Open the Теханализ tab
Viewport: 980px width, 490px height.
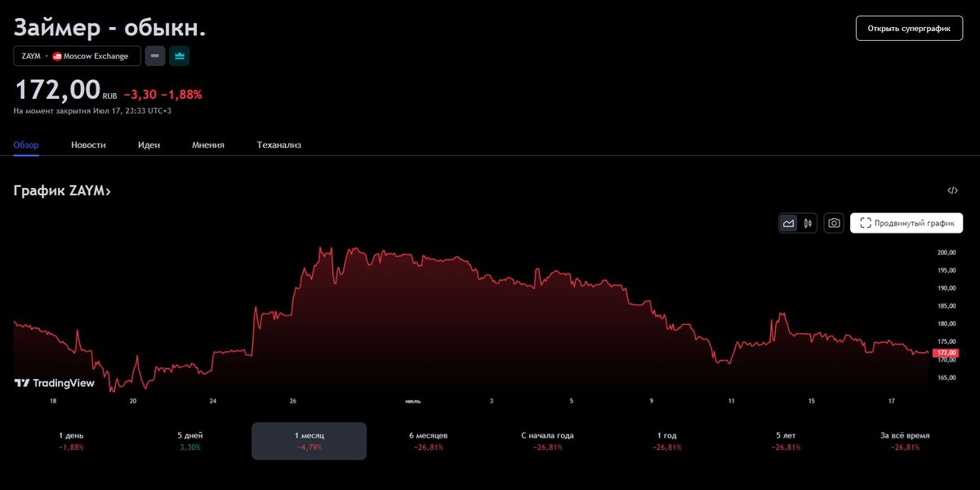[279, 145]
